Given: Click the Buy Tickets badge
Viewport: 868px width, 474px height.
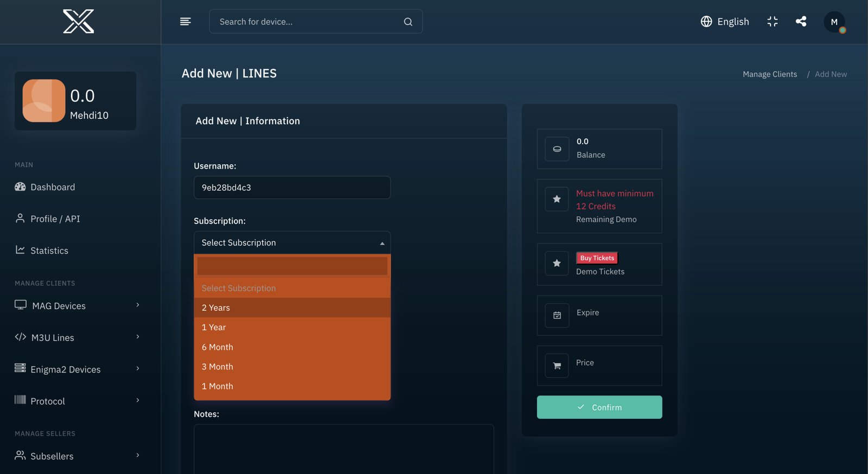Looking at the screenshot, I should tap(597, 258).
